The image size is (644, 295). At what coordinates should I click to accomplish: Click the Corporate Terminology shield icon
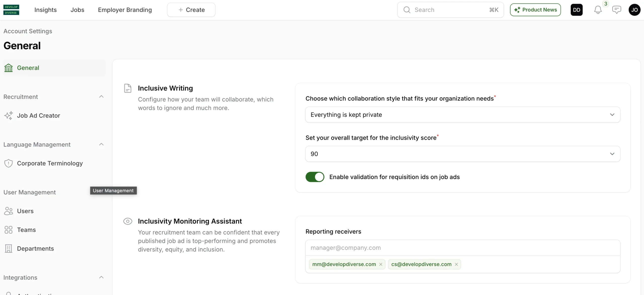(9, 163)
